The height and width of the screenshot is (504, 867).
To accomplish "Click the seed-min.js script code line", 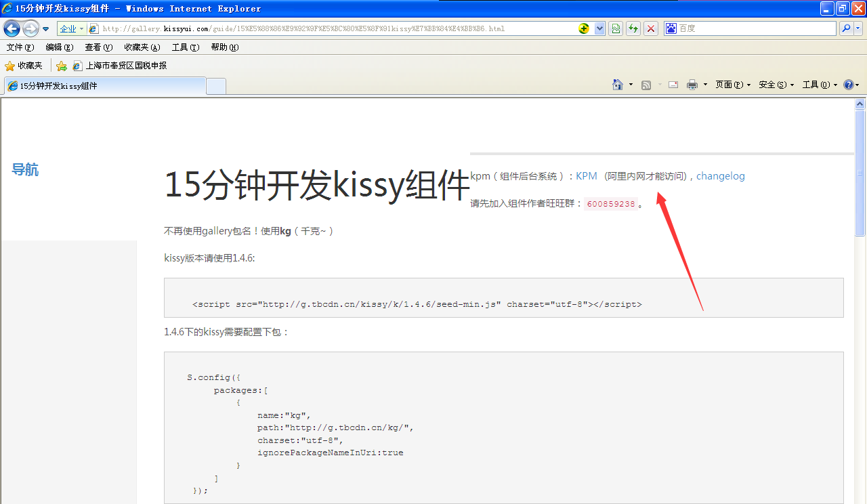I will pos(417,304).
